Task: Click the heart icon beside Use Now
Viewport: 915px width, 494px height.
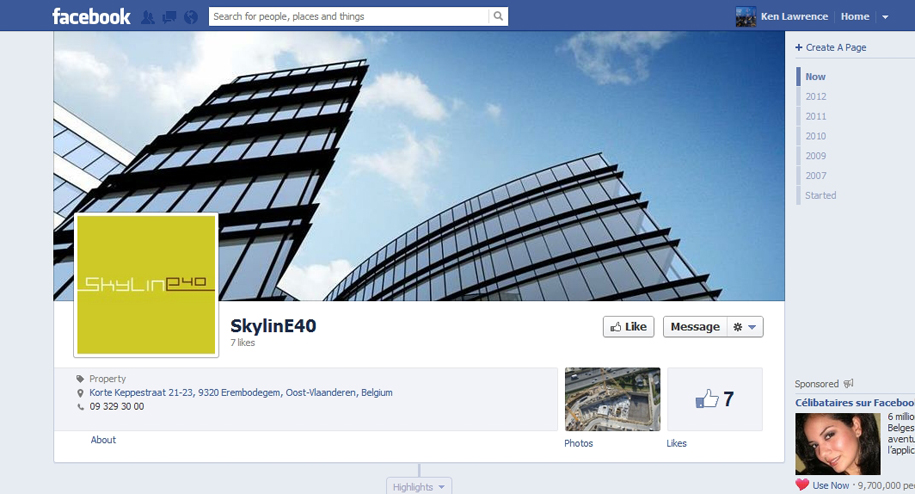Action: click(x=802, y=485)
